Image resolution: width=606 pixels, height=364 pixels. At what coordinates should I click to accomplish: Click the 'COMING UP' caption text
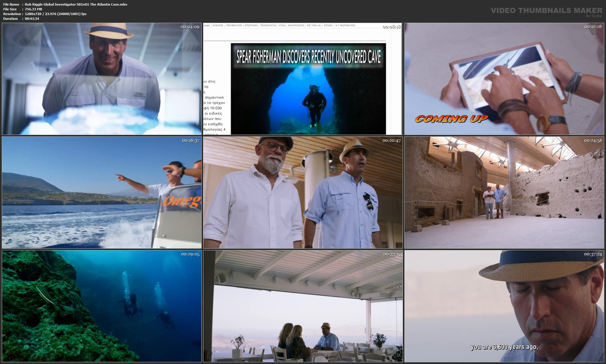(x=451, y=119)
